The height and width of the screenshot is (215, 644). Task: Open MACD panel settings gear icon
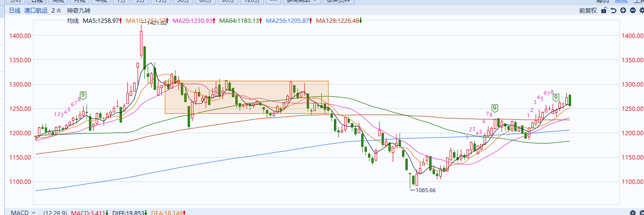pyautogui.click(x=632, y=213)
